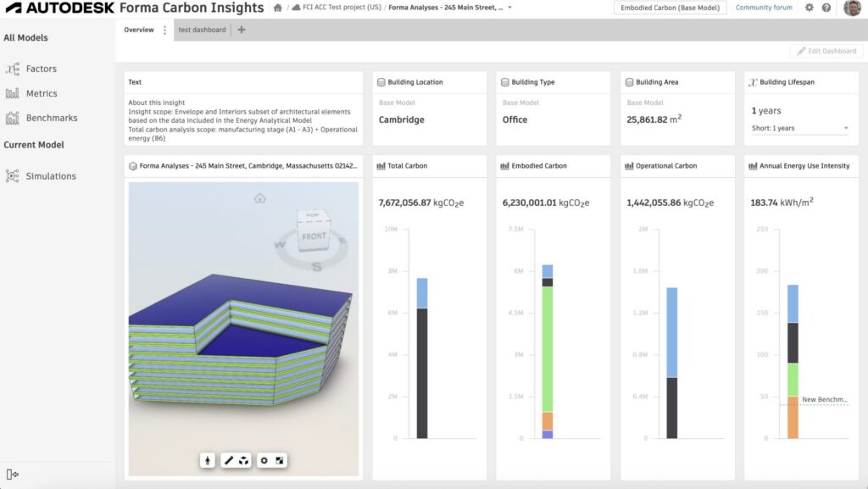Click the green segment in Embodied Carbon bar

[x=548, y=347]
